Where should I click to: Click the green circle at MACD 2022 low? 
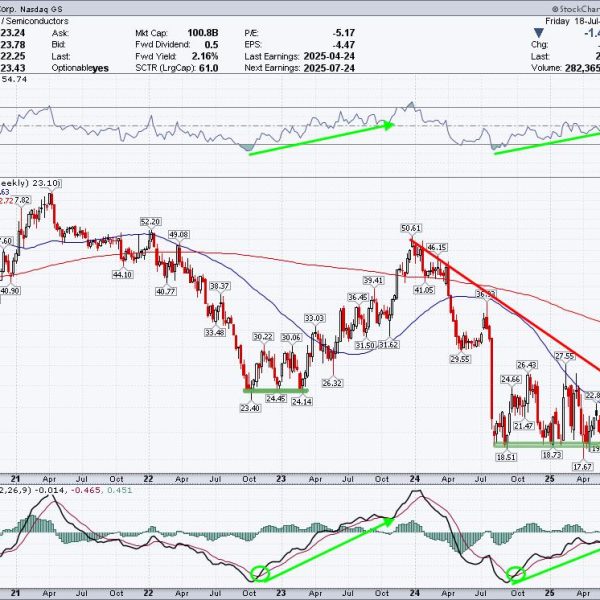pos(260,573)
